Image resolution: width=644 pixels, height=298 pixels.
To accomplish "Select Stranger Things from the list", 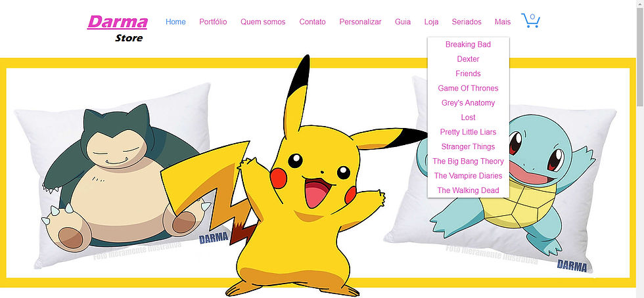I will (468, 146).
